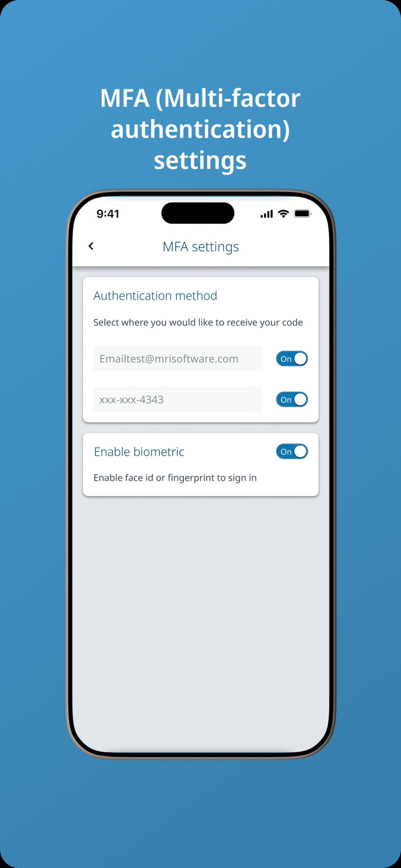Screen dimensions: 401x868
Task: Tap the Wi-Fi status icon
Action: tap(284, 214)
